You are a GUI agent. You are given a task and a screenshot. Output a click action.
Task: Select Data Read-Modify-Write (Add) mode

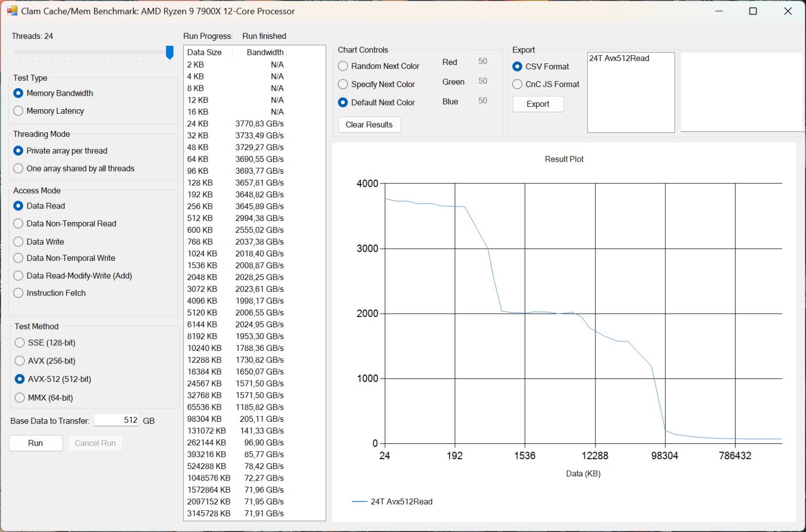click(x=73, y=276)
